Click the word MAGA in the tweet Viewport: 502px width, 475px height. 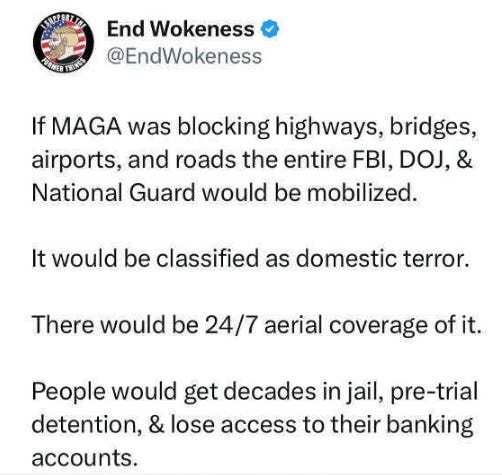[x=87, y=127]
